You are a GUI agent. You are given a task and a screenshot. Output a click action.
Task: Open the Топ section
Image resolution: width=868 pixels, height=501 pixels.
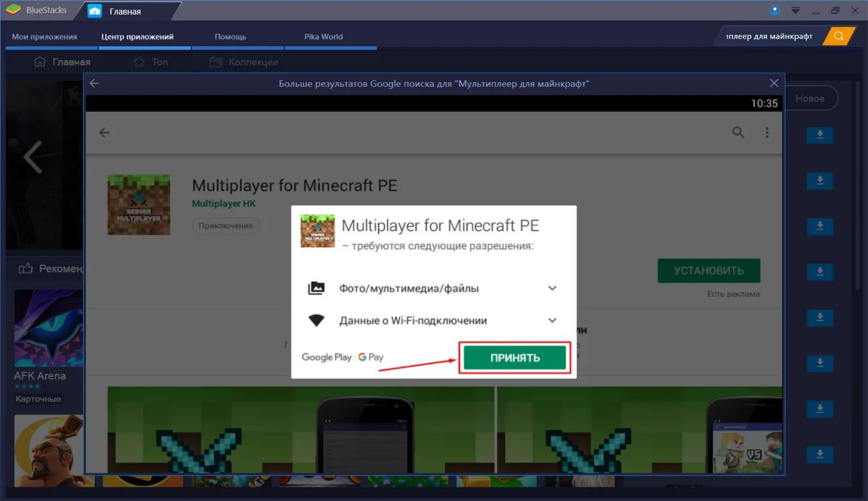coord(150,62)
